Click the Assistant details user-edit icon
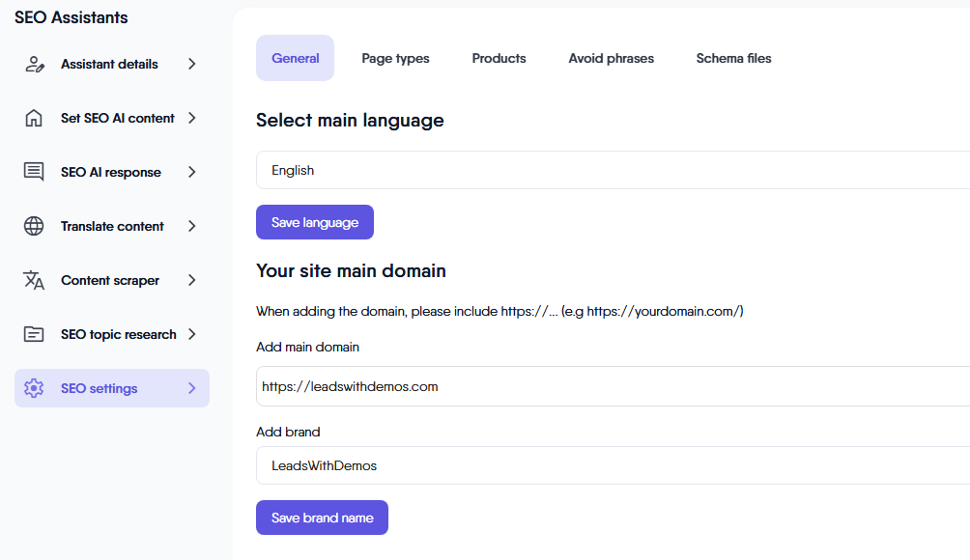The image size is (970, 560). pos(34,65)
